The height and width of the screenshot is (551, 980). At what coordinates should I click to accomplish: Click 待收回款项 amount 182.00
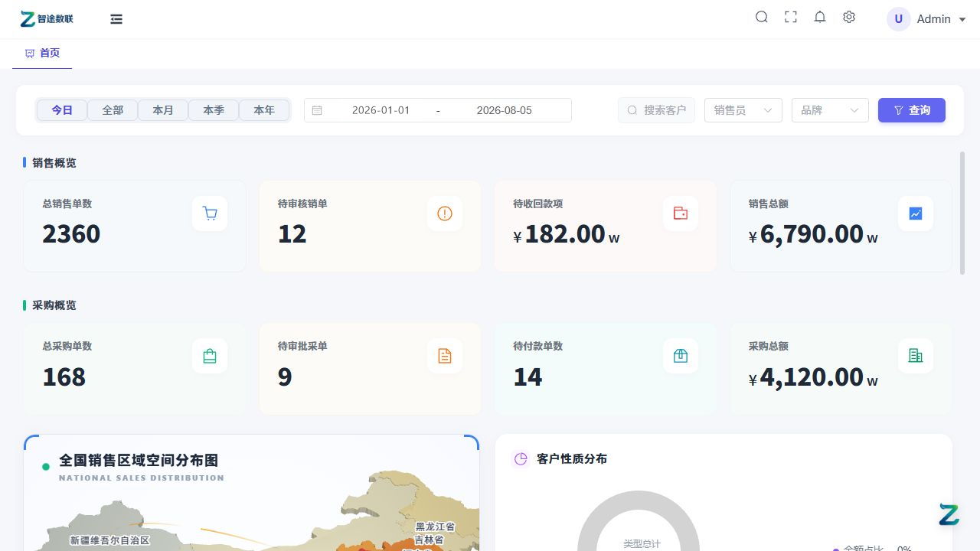(x=565, y=234)
